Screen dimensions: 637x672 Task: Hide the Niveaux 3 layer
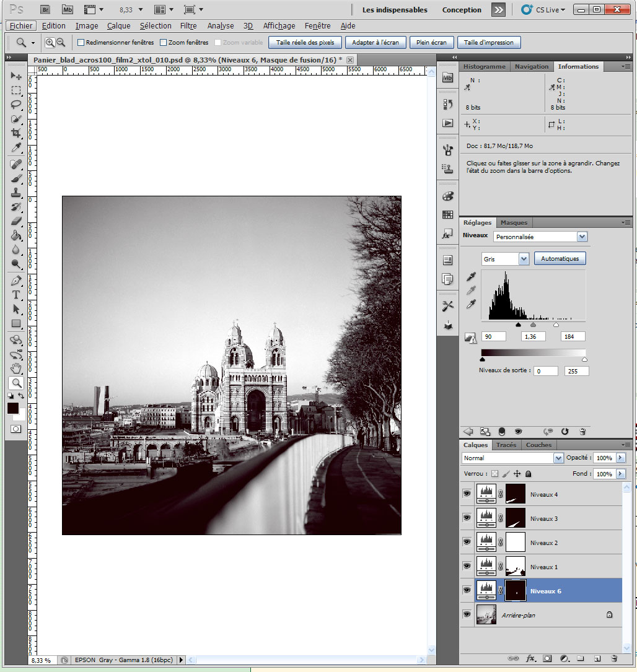click(467, 518)
